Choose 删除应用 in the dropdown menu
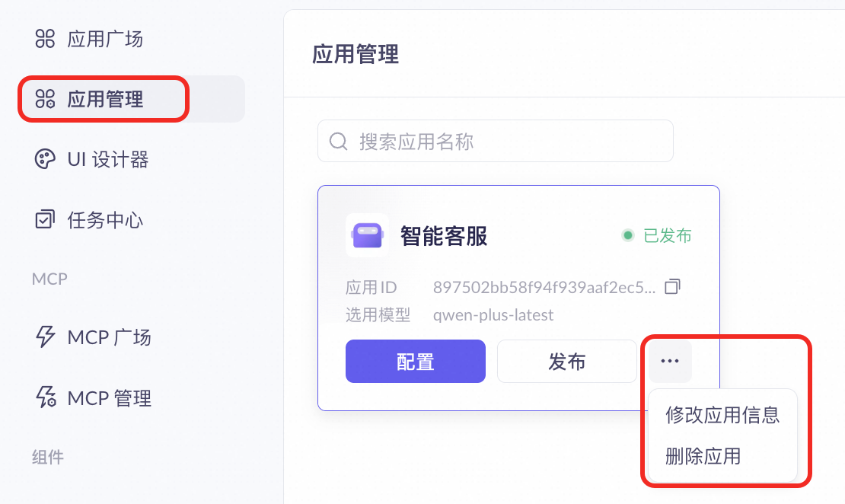Viewport: 845px width, 504px height. tap(703, 456)
